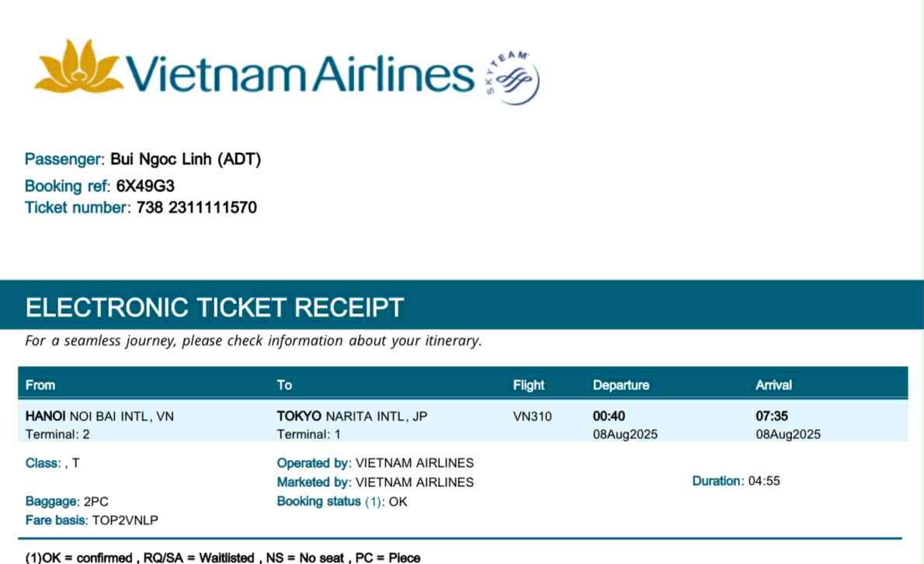Click the 00:40 departure time

pyautogui.click(x=609, y=417)
